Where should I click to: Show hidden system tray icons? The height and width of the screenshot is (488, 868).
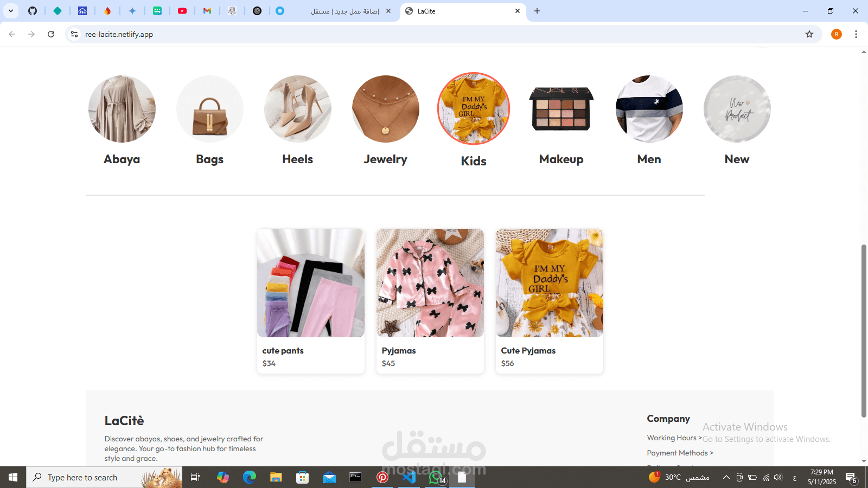pos(726,477)
